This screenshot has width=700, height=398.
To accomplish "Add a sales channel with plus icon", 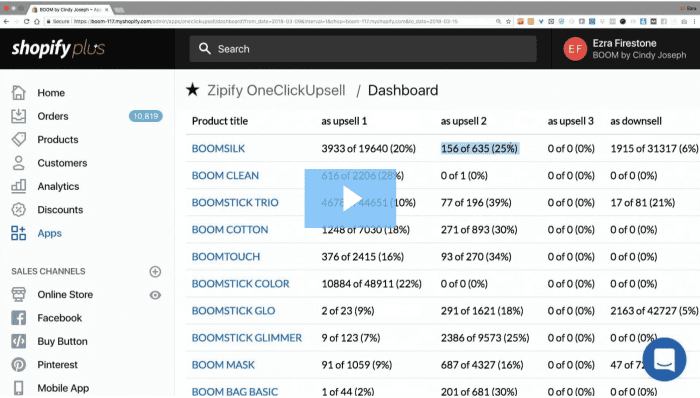I will tap(155, 271).
